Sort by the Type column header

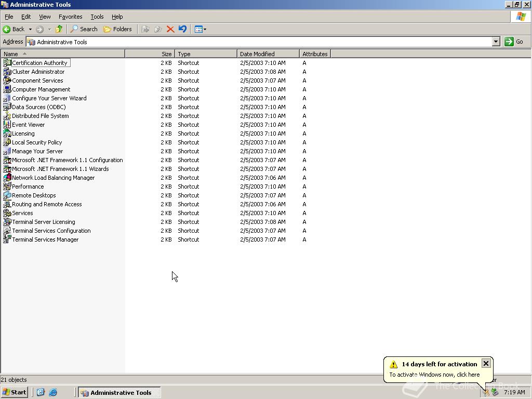point(206,54)
